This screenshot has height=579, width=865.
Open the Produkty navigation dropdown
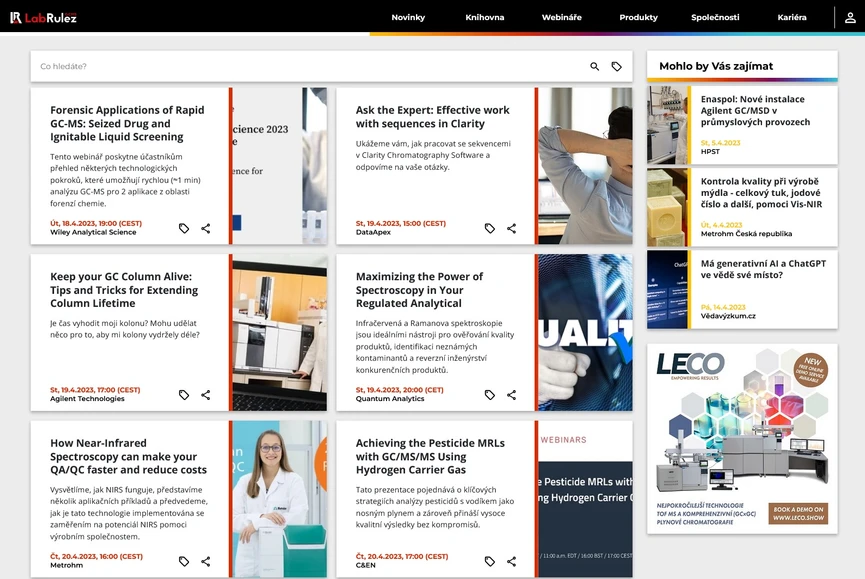pos(637,16)
